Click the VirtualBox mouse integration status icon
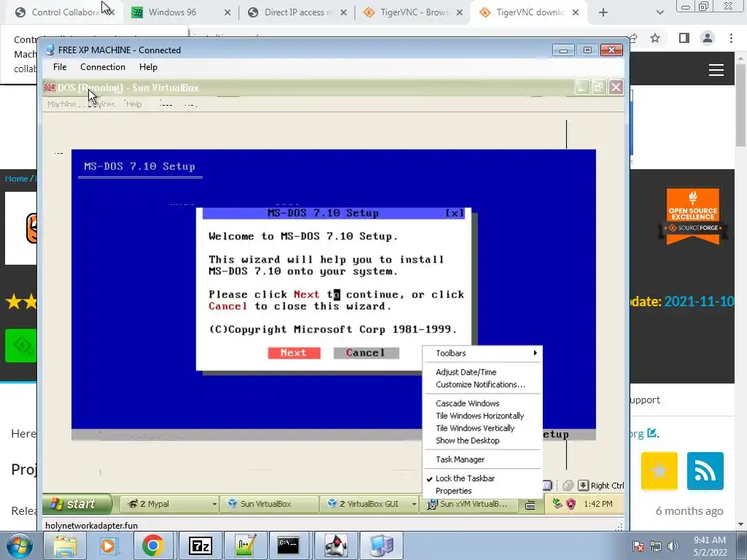The width and height of the screenshot is (747, 560). point(568,485)
